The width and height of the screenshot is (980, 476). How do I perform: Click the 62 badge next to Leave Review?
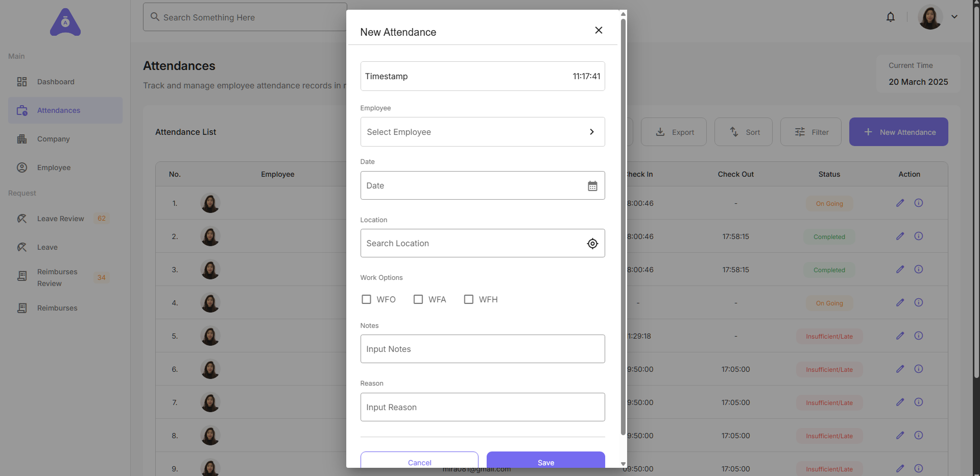point(102,219)
